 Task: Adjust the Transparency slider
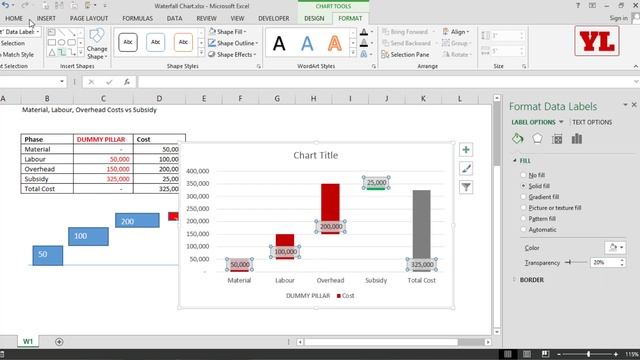click(569, 262)
